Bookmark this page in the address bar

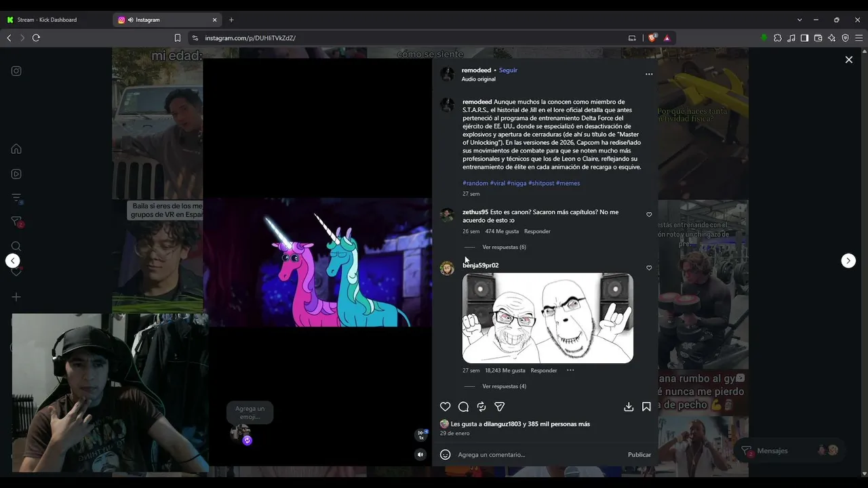pos(178,38)
